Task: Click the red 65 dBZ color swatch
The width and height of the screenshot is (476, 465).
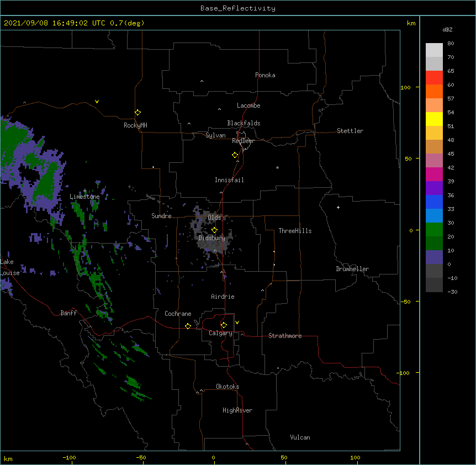Action: (x=434, y=77)
